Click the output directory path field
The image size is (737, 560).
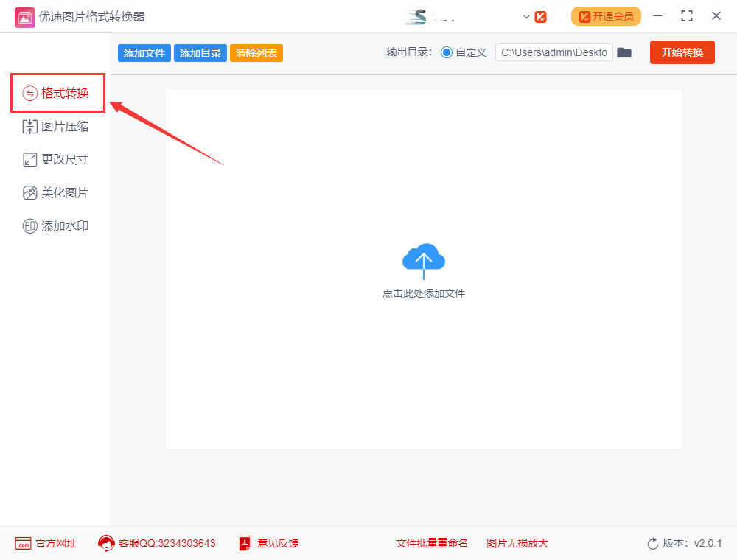(x=553, y=52)
